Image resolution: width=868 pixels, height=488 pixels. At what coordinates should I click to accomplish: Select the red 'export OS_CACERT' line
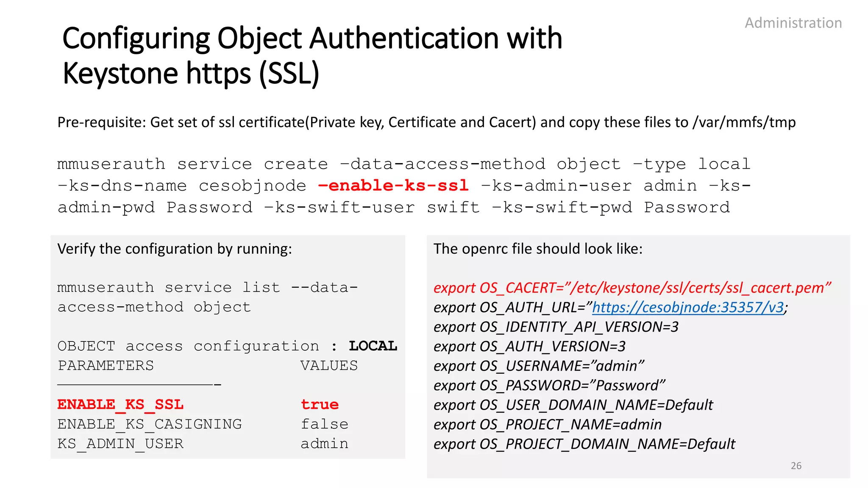[x=632, y=288]
